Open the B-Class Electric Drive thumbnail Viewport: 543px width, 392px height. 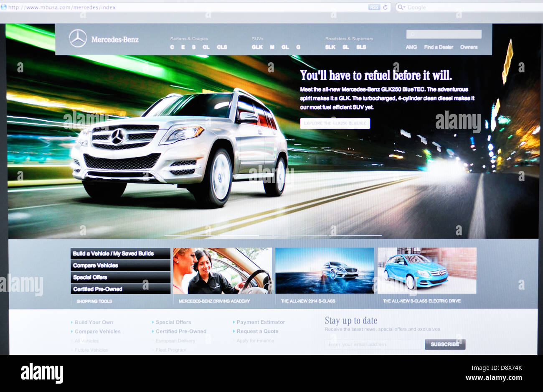click(x=427, y=271)
